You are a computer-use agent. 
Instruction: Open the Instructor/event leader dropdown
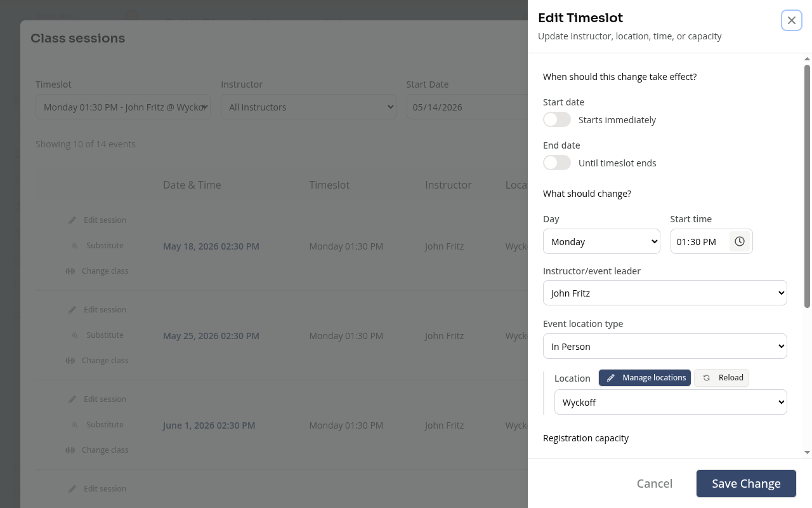(x=665, y=293)
